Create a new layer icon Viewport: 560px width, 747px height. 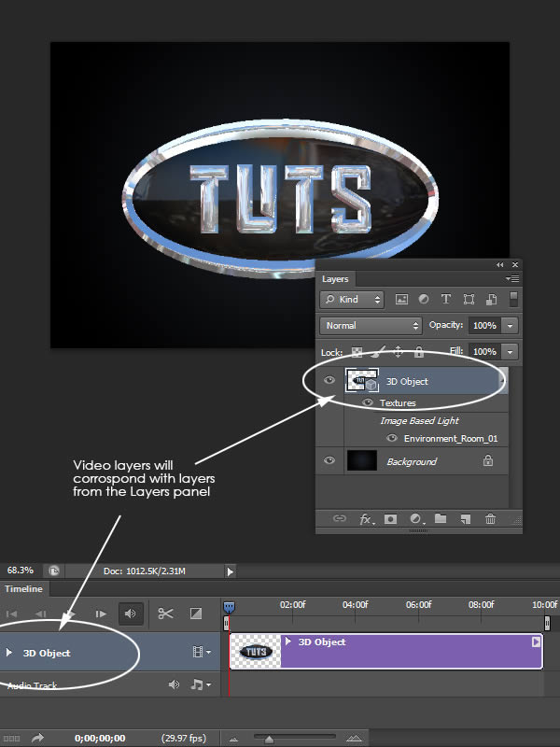click(466, 519)
